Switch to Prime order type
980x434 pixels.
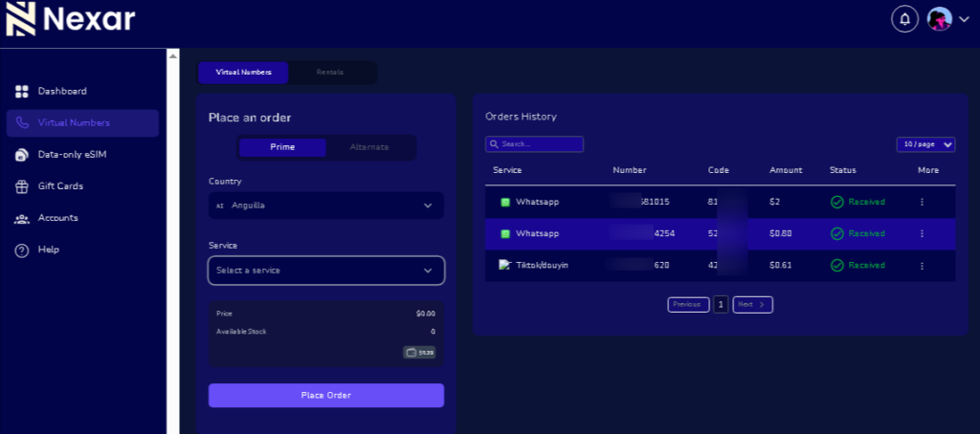(282, 147)
